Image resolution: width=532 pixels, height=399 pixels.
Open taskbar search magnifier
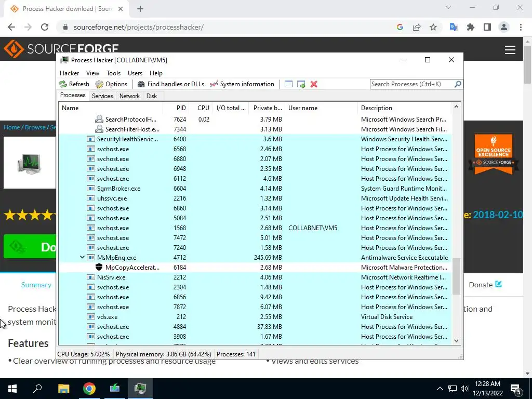37,388
